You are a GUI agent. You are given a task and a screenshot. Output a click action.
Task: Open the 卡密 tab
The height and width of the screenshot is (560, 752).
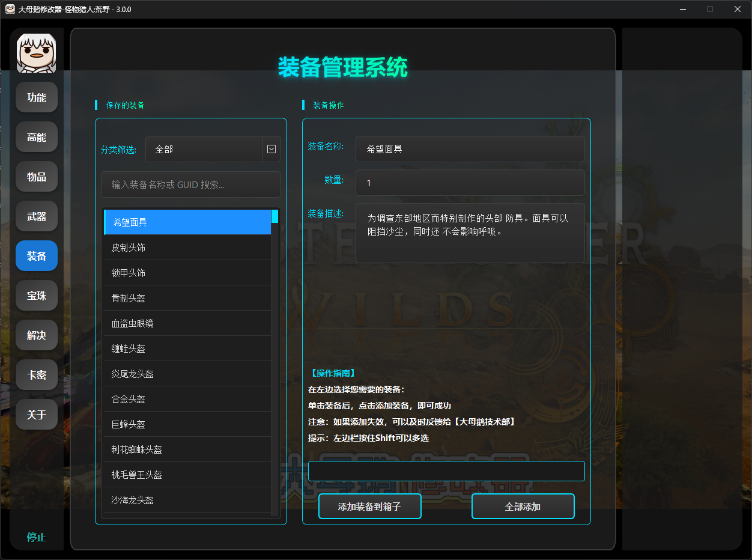click(x=37, y=375)
